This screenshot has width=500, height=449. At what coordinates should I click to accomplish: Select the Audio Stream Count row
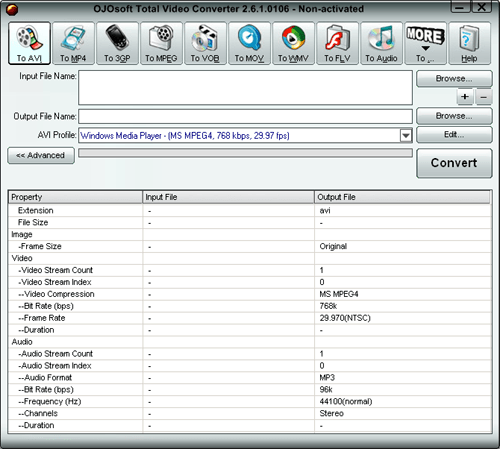(x=250, y=354)
